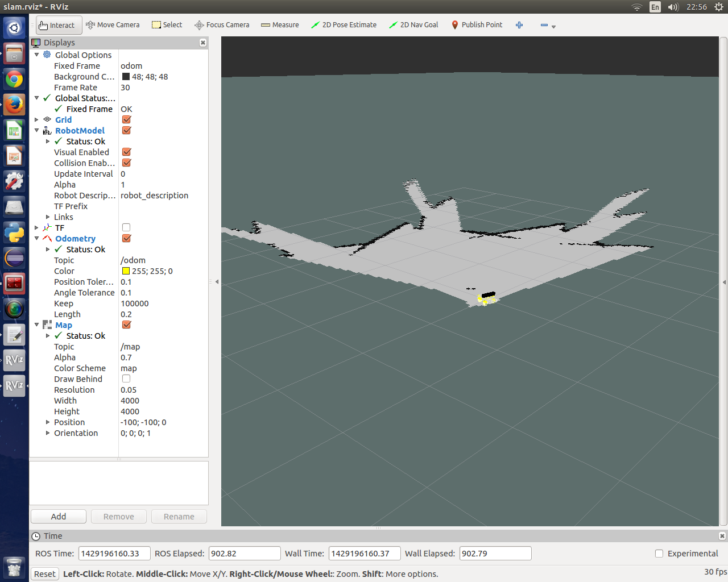Activate the Move Camera tool
Screen dimensions: 728x582
[x=113, y=25]
